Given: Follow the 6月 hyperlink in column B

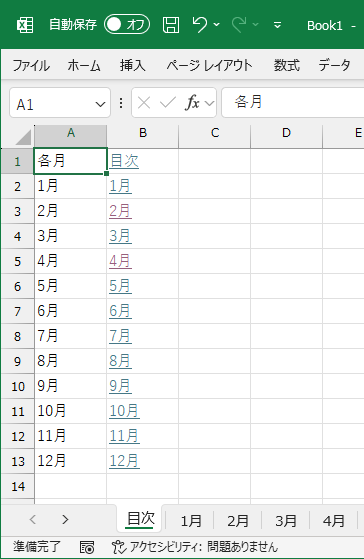Looking at the screenshot, I should click(x=120, y=311).
